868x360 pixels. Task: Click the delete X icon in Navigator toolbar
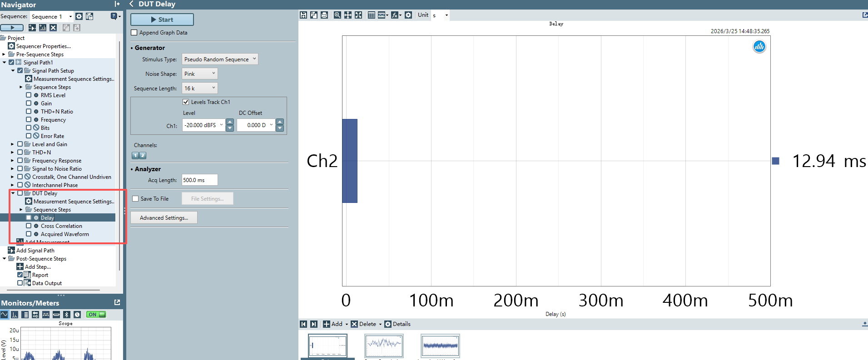point(53,28)
